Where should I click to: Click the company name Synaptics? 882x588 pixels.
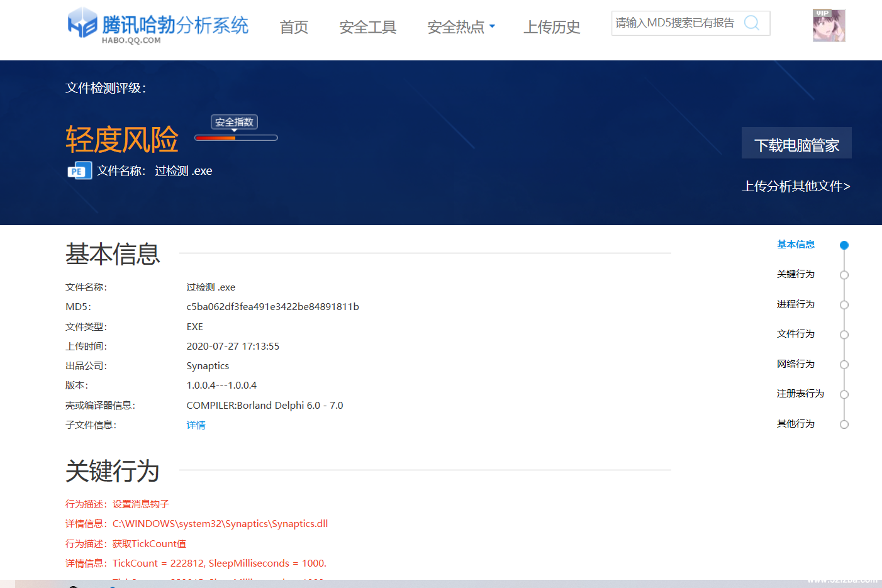tap(208, 366)
